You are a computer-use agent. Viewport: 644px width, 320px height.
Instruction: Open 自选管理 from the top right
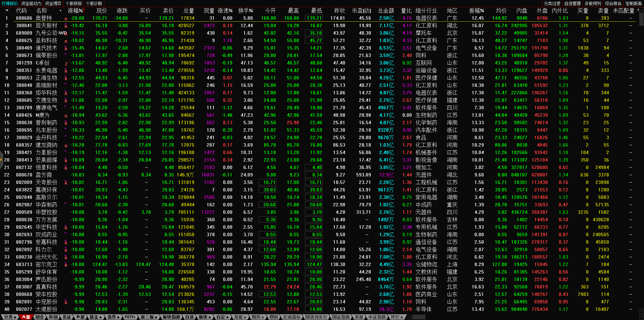572,3
